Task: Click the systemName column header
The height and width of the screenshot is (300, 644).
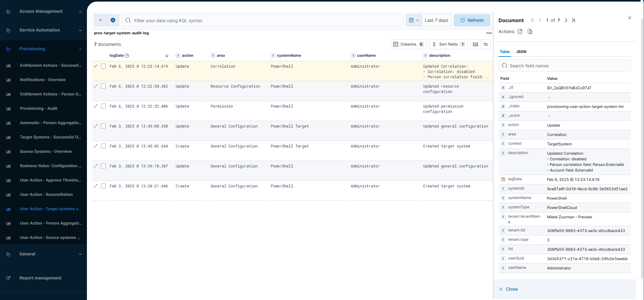Action: 286,56
